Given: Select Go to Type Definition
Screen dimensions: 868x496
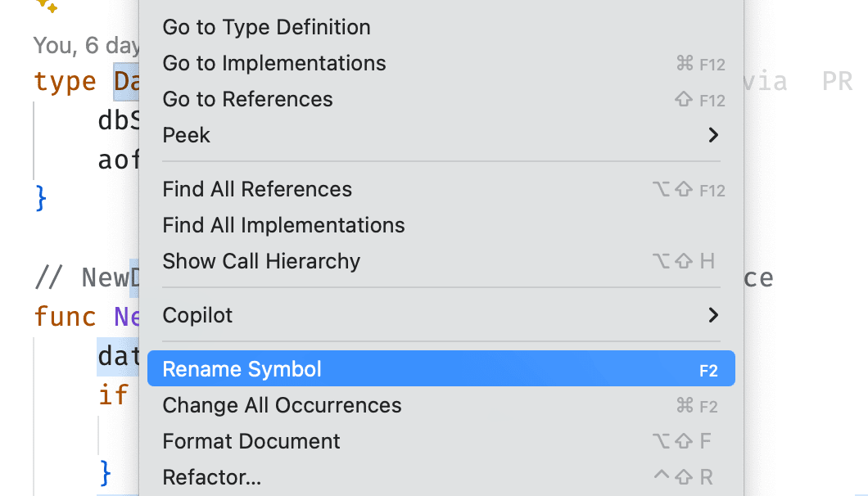Looking at the screenshot, I should (x=266, y=27).
